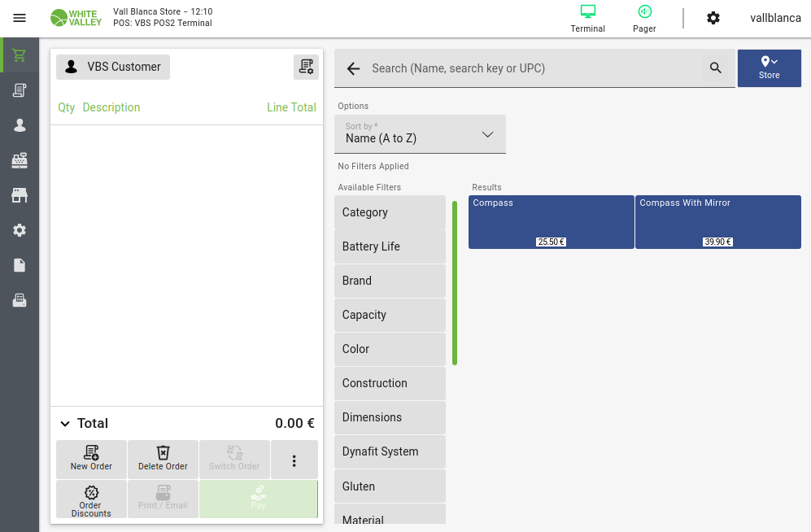
Task: Select the Gluten filter
Action: (x=390, y=486)
